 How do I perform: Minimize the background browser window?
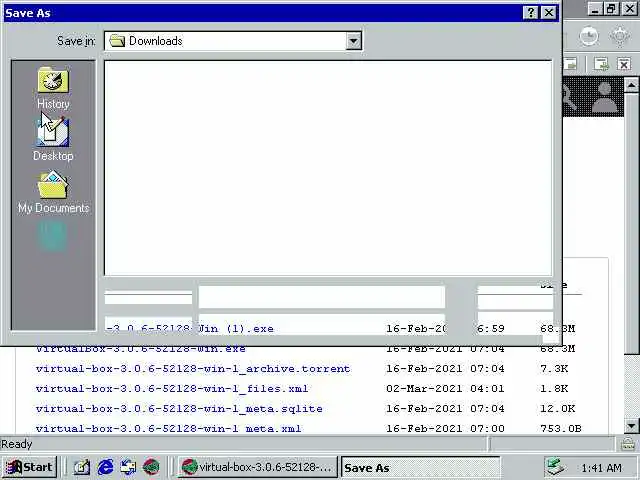click(595, 9)
